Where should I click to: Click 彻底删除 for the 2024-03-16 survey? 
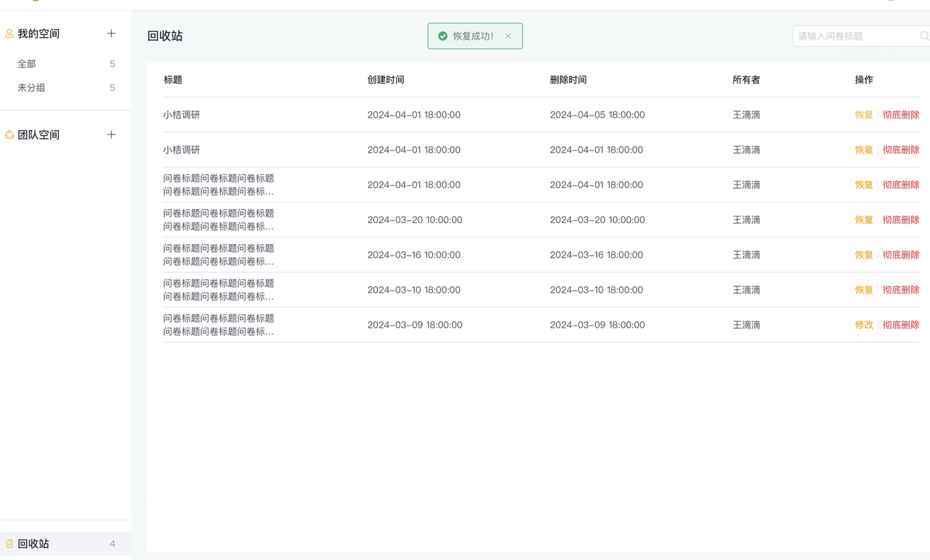pos(900,255)
